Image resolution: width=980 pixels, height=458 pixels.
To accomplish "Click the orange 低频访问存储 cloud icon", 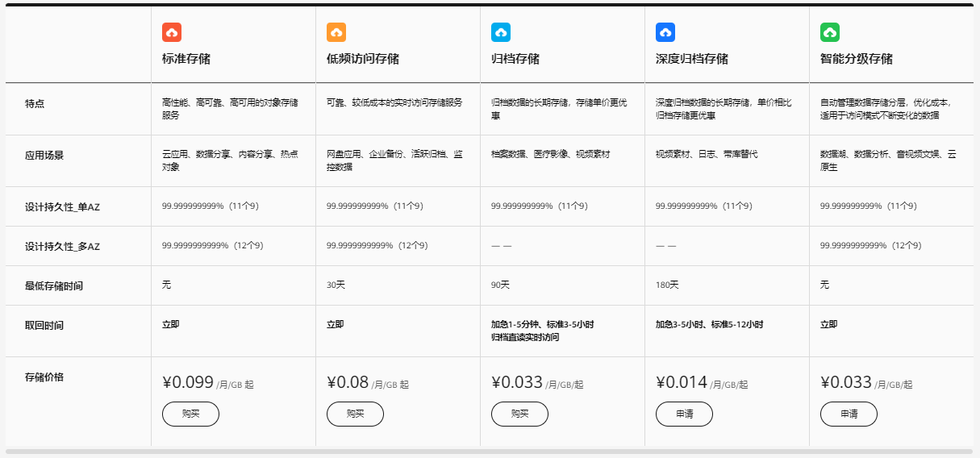I will coord(336,32).
